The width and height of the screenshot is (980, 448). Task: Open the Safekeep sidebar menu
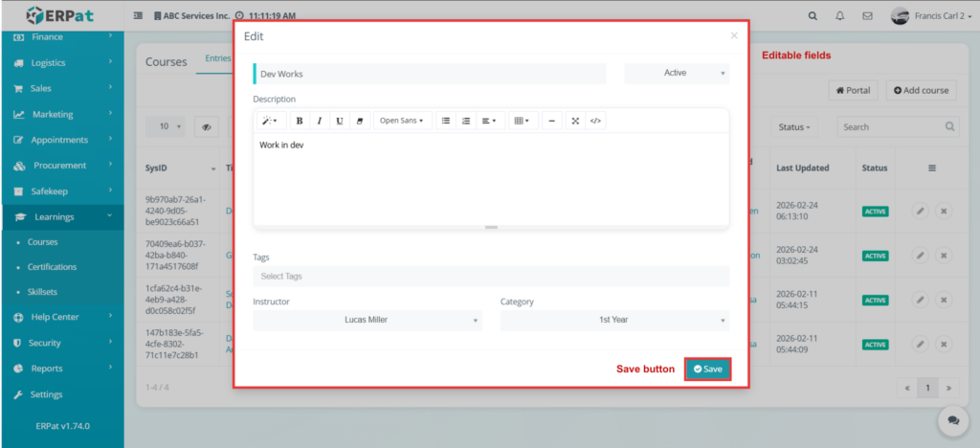click(x=62, y=191)
